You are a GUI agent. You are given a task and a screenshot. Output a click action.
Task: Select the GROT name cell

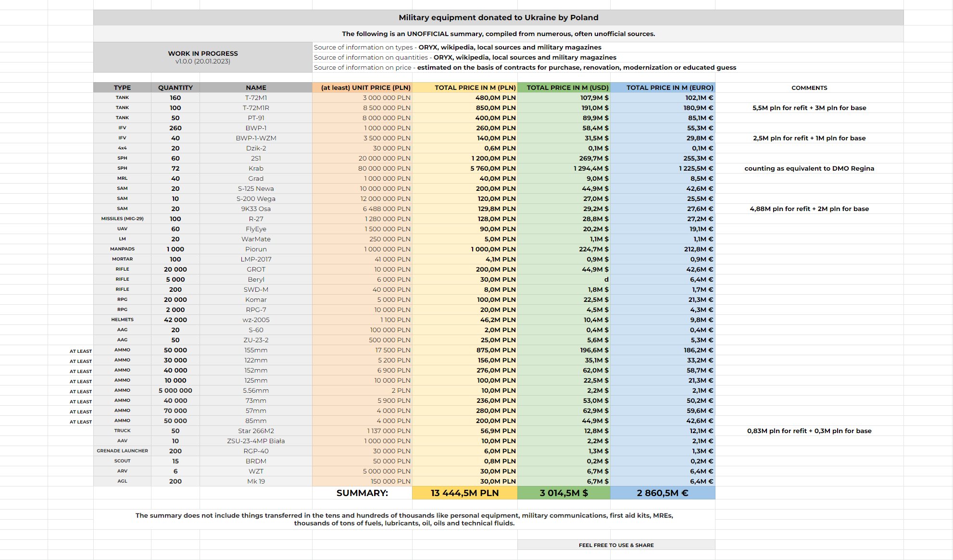[256, 269]
